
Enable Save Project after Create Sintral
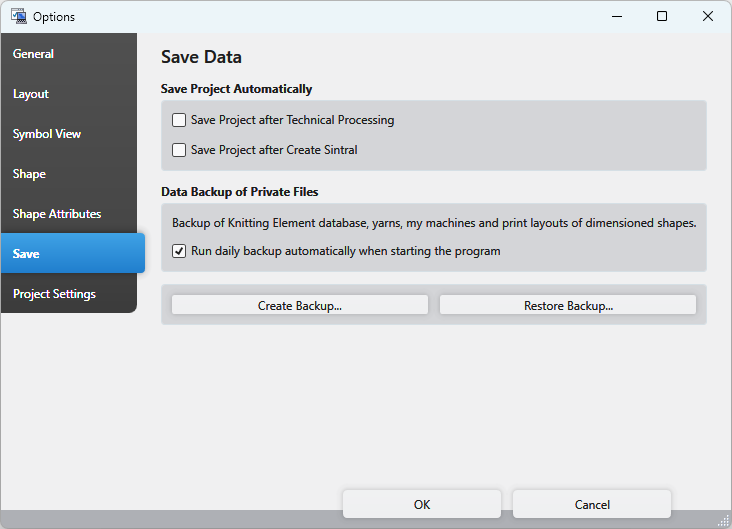(x=179, y=150)
